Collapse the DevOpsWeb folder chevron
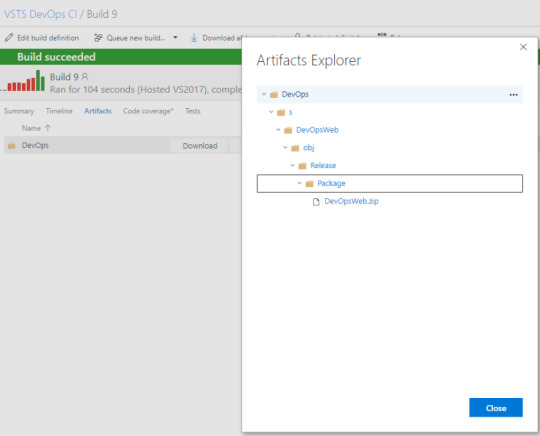The image size is (540, 436). tap(278, 129)
